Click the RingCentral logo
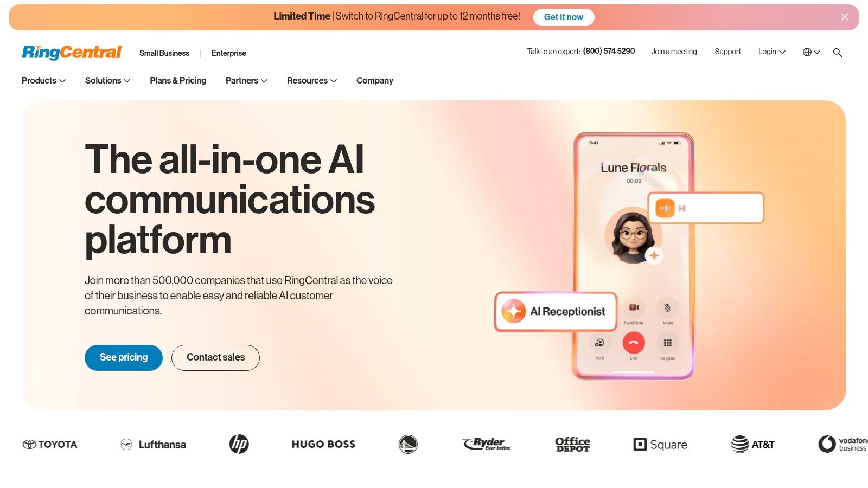 click(72, 52)
